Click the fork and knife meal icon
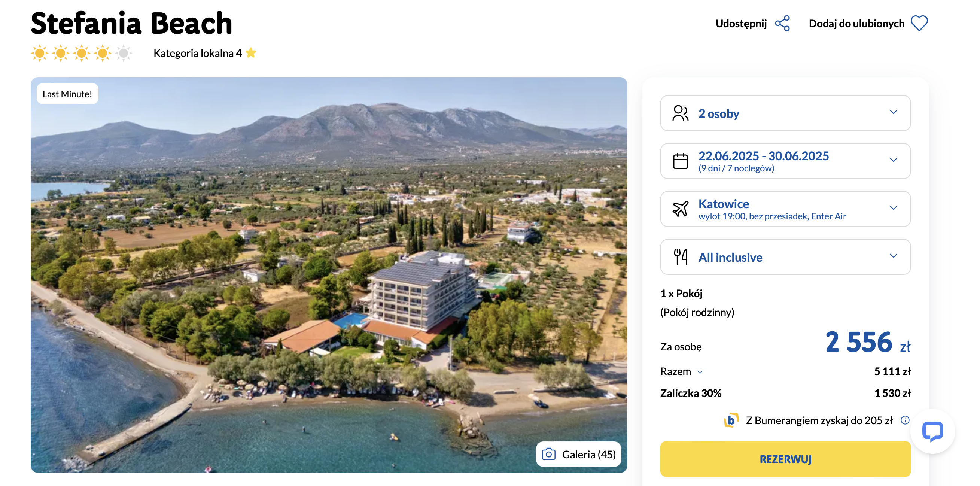The width and height of the screenshot is (980, 486). (x=680, y=257)
